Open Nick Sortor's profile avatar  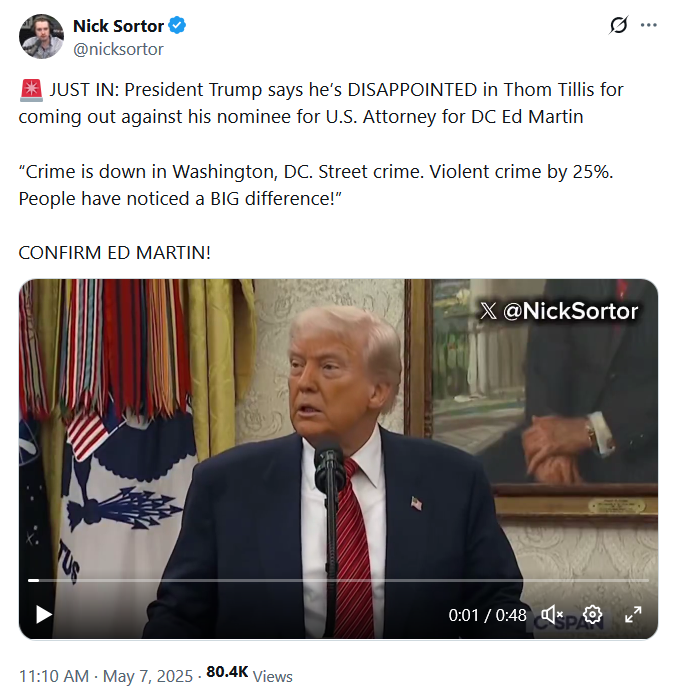tap(41, 37)
